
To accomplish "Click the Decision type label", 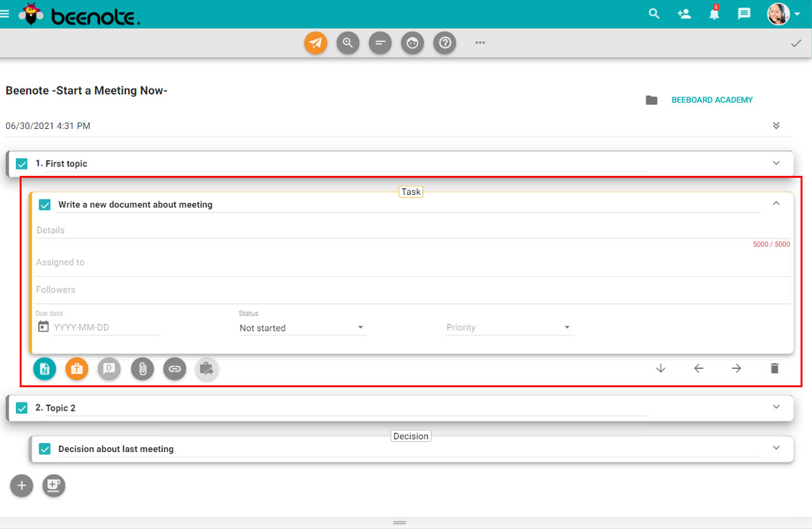I will [411, 436].
